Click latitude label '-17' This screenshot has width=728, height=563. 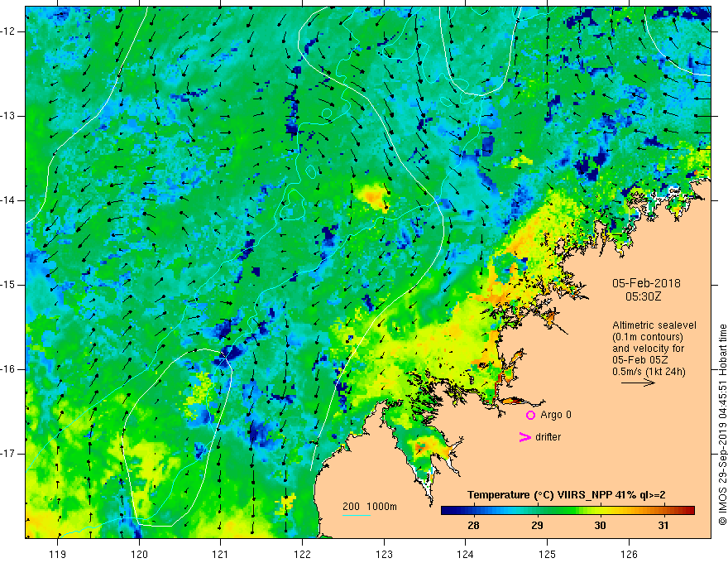coord(8,454)
